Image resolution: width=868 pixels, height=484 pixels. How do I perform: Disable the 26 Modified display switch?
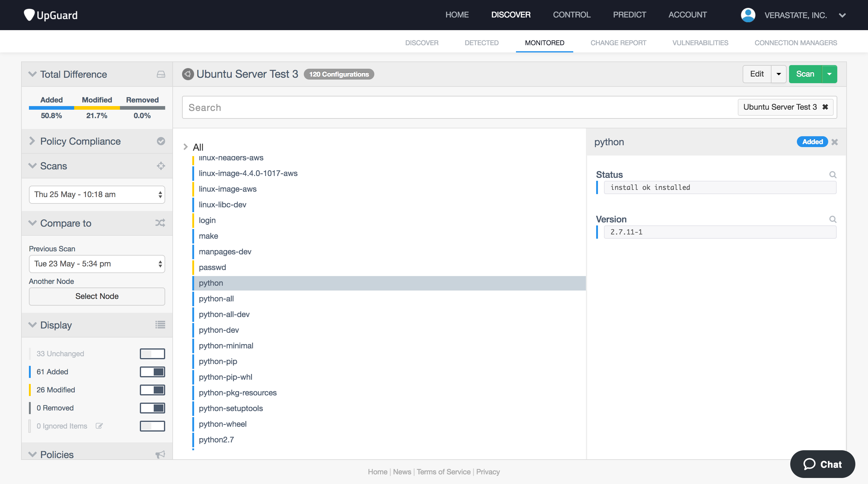[x=152, y=390]
